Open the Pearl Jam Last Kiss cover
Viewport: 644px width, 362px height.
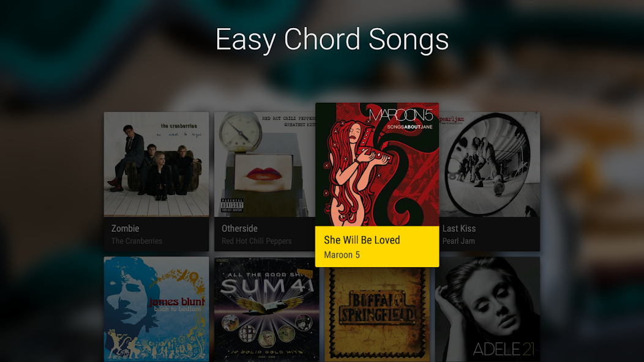tap(490, 164)
